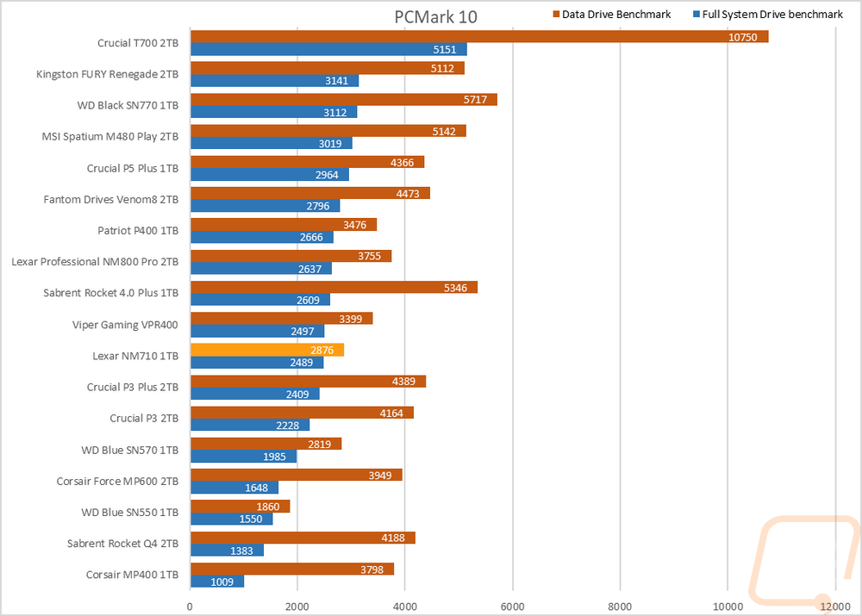Select the 'Crucial P3 2TB' label
The image size is (862, 616).
[x=144, y=418]
